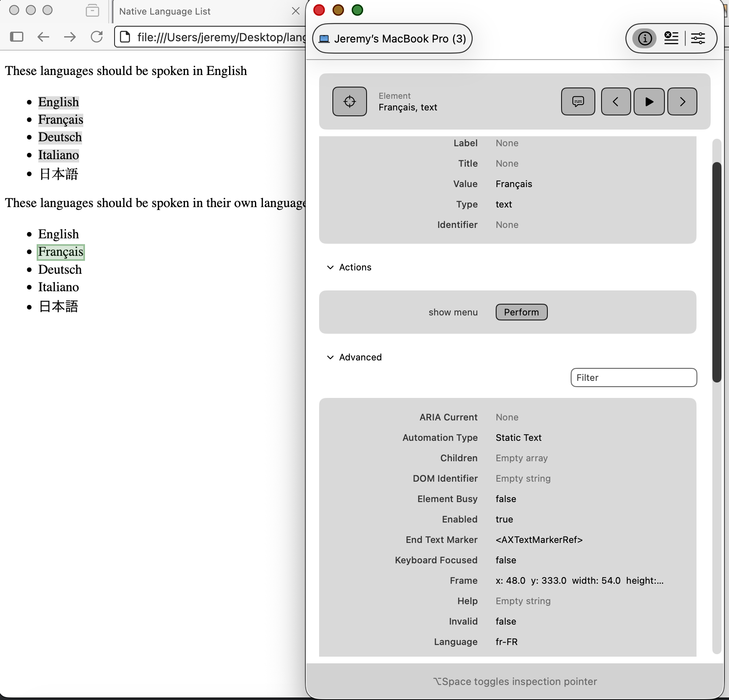Screen dimensions: 729x700
Task: Switch to the Audit checklist icon
Action: 671,38
